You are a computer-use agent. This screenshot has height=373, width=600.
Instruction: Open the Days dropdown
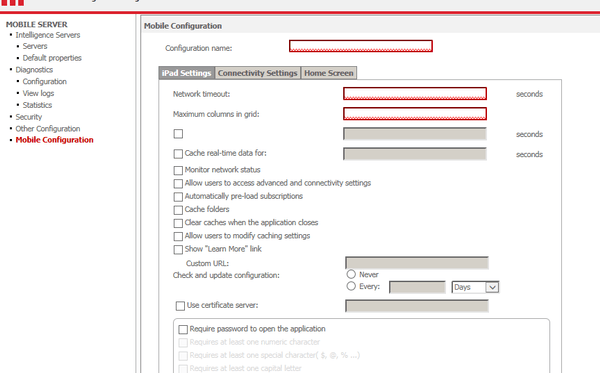[x=475, y=287]
